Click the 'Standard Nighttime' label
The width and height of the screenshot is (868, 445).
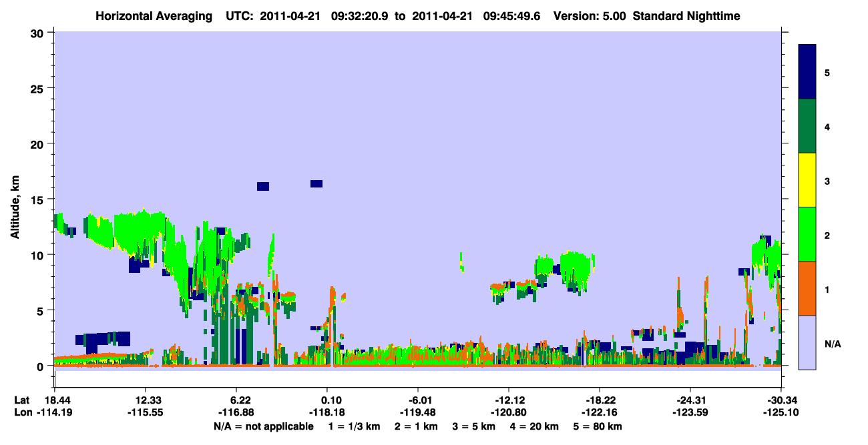pyautogui.click(x=686, y=16)
